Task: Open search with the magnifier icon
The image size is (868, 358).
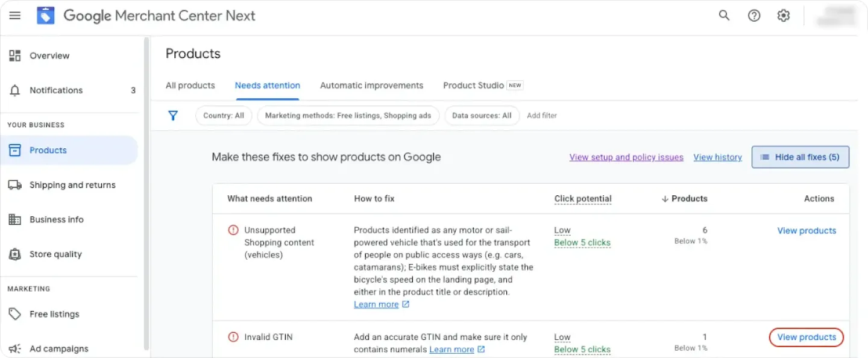Action: 724,16
